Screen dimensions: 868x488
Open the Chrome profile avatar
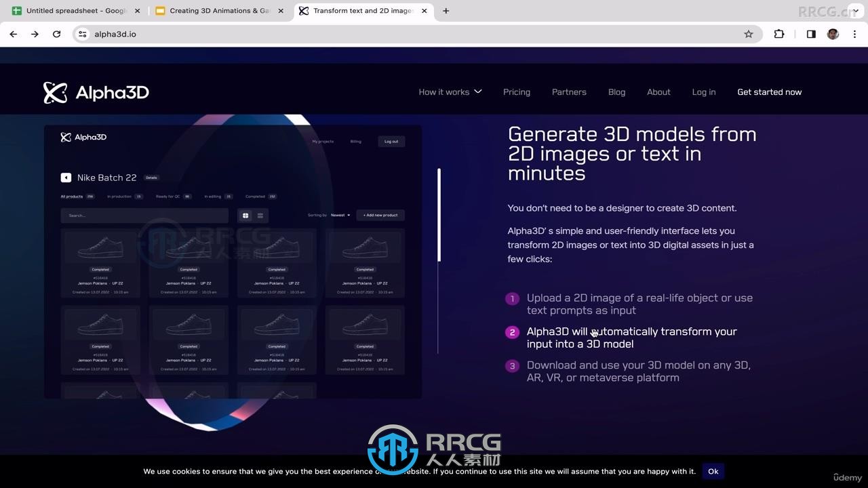(833, 34)
